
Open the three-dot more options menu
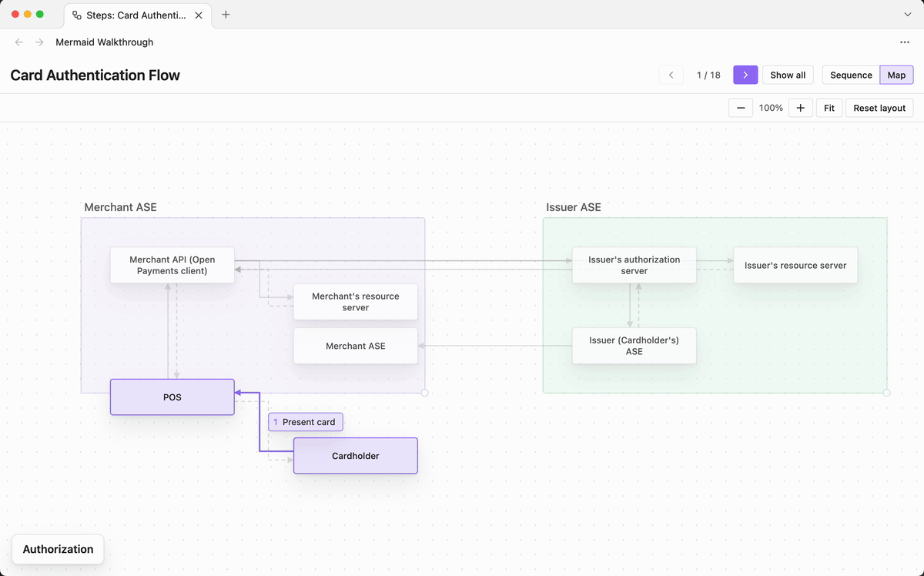click(905, 42)
